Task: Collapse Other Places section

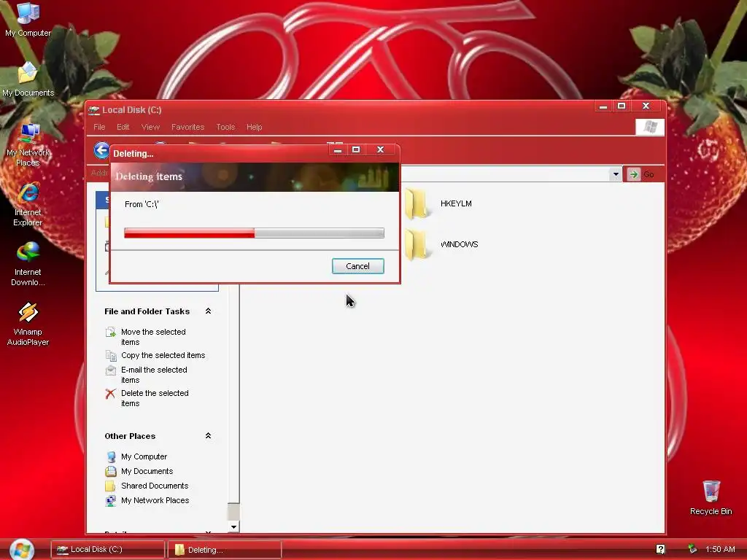Action: pyautogui.click(x=208, y=436)
